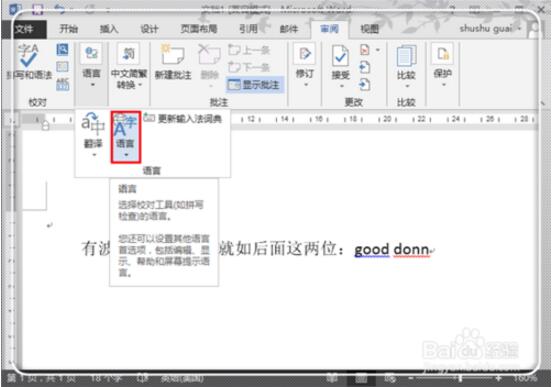Open the 修订 track changes dropdown
The image size is (553, 387).
click(x=305, y=66)
